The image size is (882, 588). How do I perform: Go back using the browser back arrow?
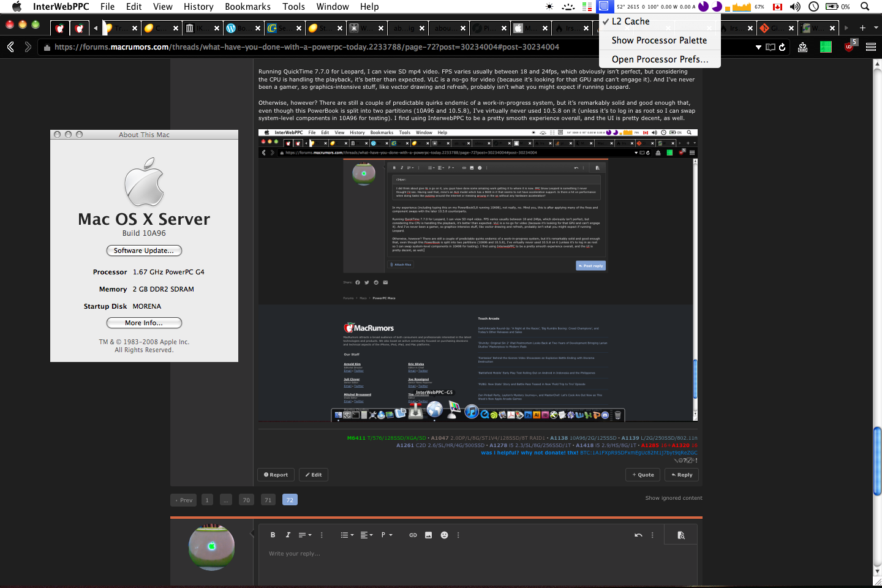point(10,47)
